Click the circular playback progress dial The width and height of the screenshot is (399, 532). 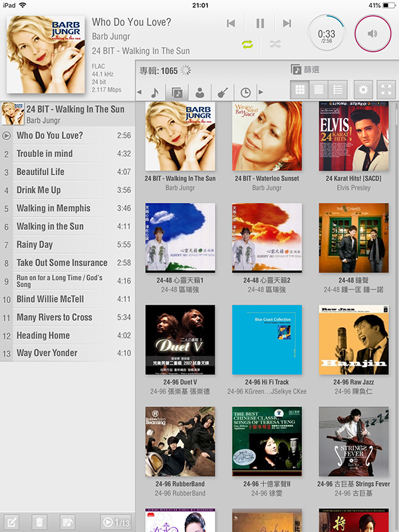pos(327,34)
